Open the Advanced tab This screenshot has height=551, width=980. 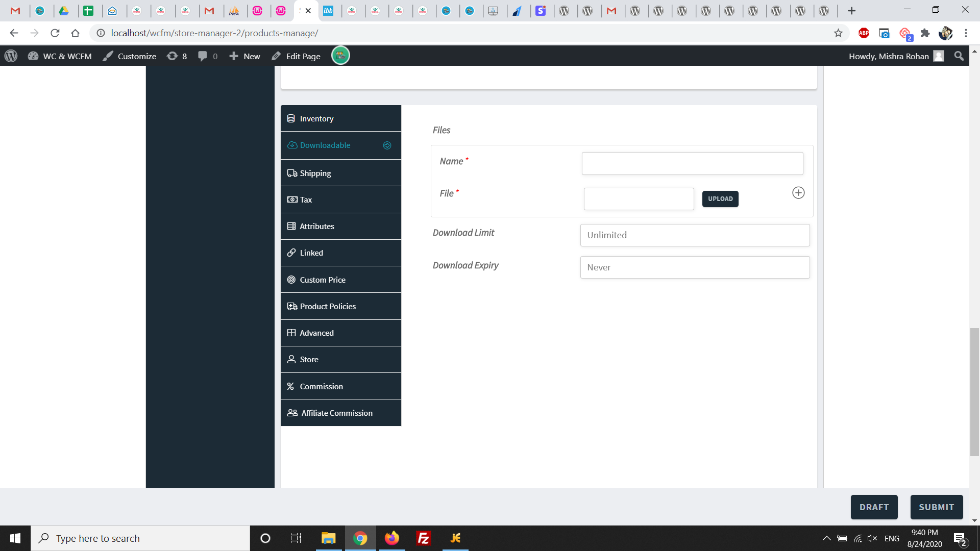tap(341, 333)
